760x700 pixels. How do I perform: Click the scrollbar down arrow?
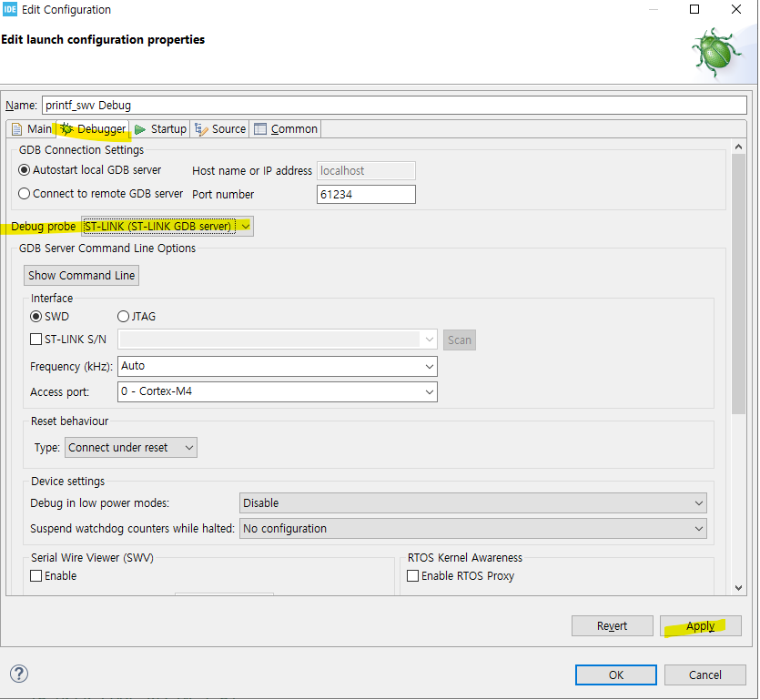739,588
